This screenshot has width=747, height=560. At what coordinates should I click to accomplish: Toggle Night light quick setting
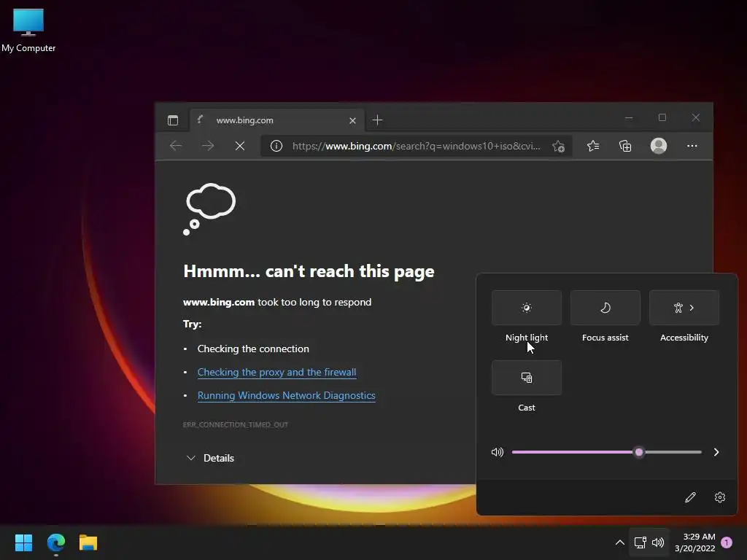(527, 308)
